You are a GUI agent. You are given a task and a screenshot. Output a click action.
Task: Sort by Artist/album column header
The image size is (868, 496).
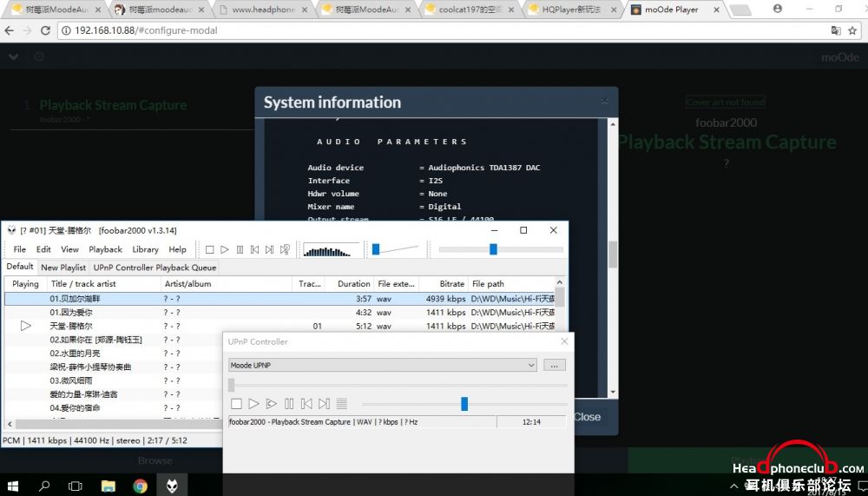coord(227,284)
